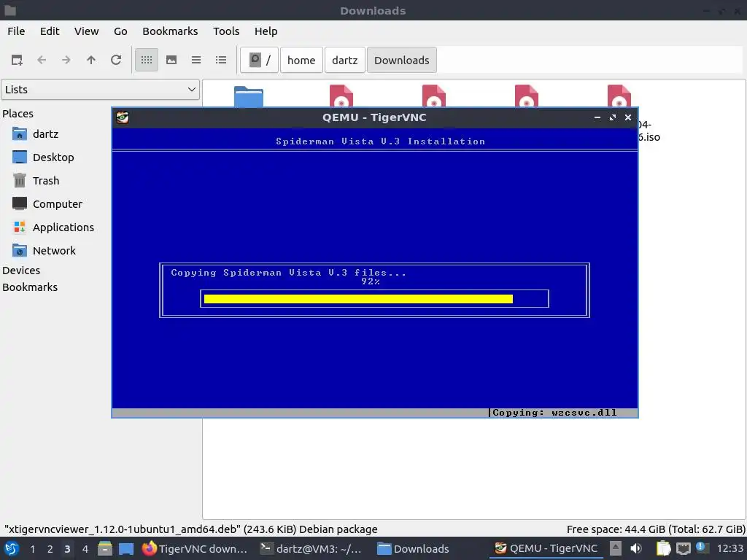
Task: Go forward using the right arrow icon
Action: 66,60
